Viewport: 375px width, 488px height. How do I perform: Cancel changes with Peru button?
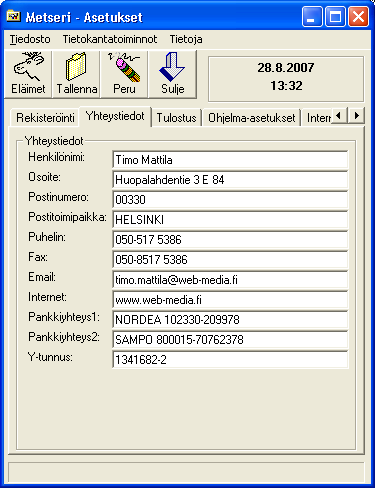[x=124, y=74]
